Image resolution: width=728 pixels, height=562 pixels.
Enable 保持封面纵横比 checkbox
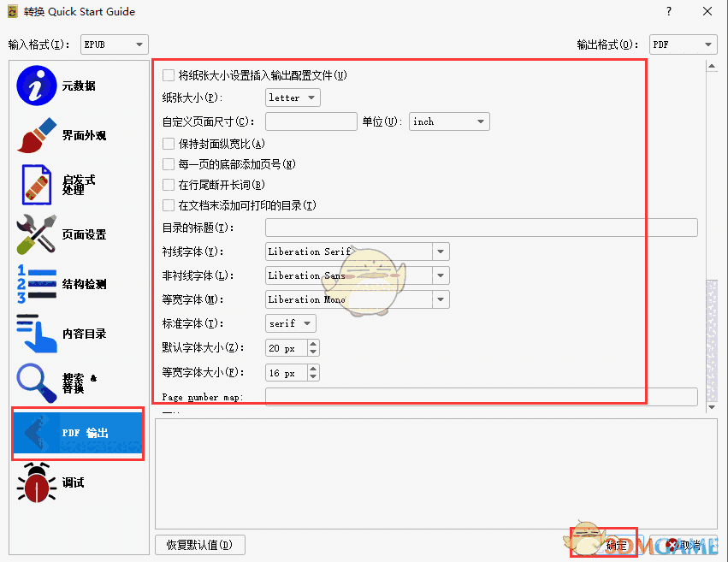169,144
